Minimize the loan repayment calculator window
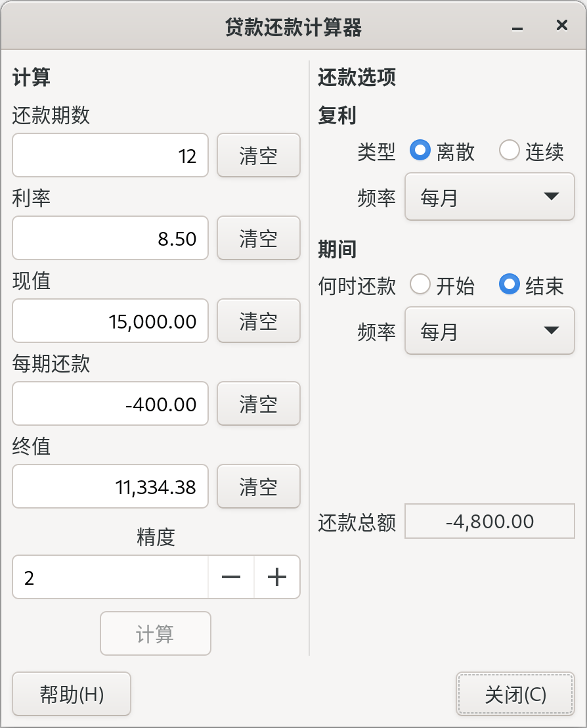 517,26
